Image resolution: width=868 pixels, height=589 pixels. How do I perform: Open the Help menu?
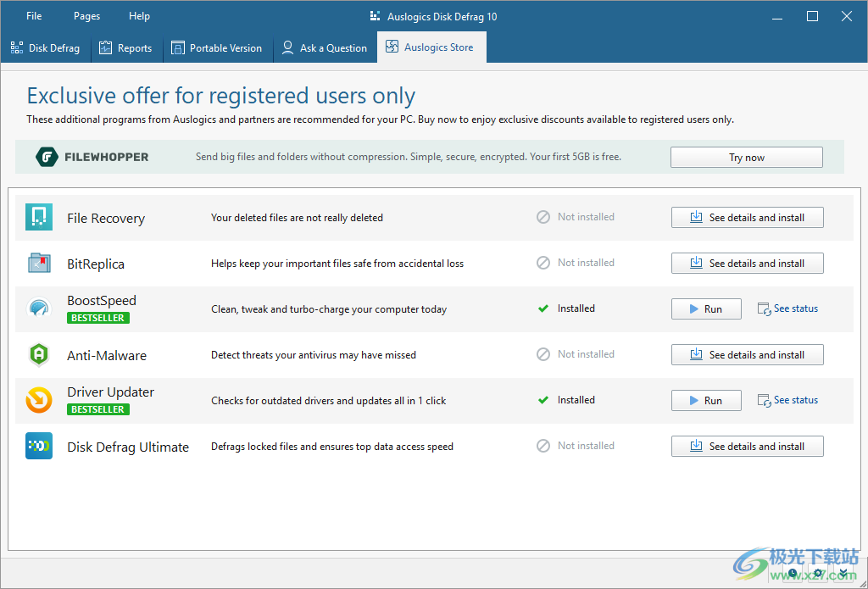tap(140, 16)
